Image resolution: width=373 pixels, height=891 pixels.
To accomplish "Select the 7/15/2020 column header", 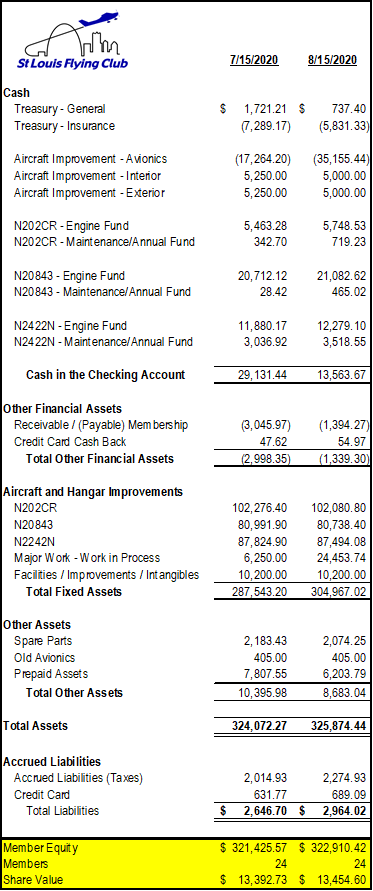I will (x=254, y=60).
